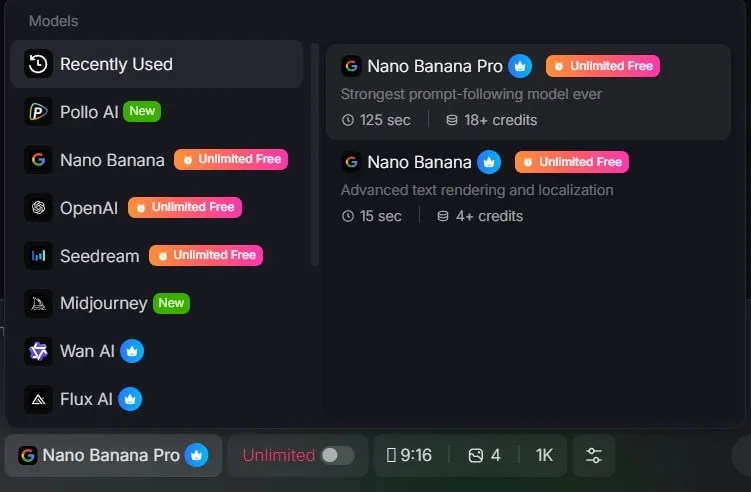
Task: Choose the Nano Banana 15 sec model card
Action: coord(528,188)
